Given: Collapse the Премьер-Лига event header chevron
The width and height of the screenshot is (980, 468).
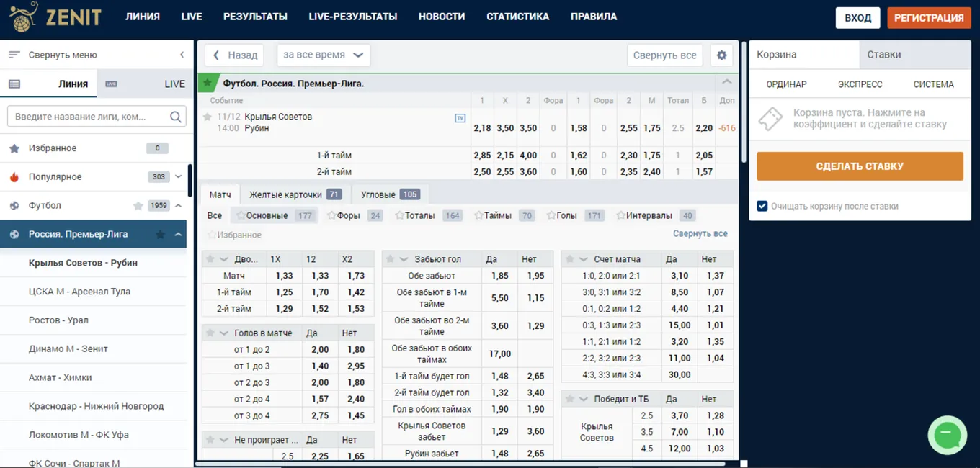Looking at the screenshot, I should click(x=726, y=83).
